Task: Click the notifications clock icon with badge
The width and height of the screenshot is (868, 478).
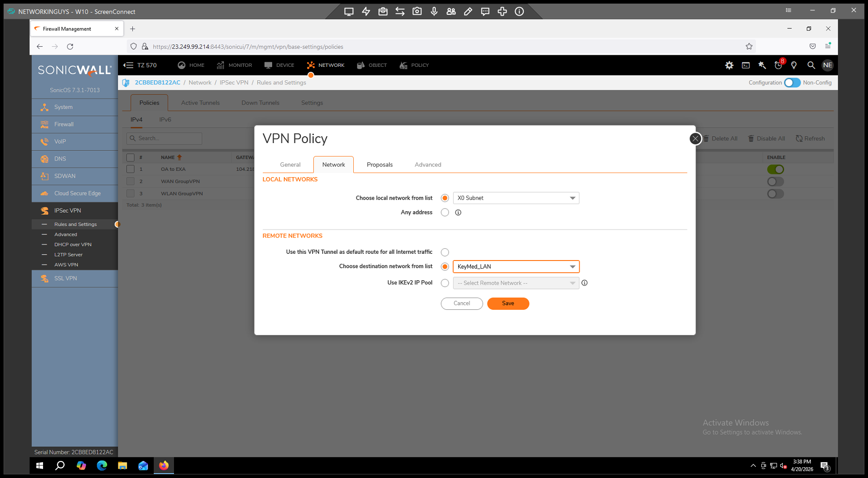Action: [778, 65]
